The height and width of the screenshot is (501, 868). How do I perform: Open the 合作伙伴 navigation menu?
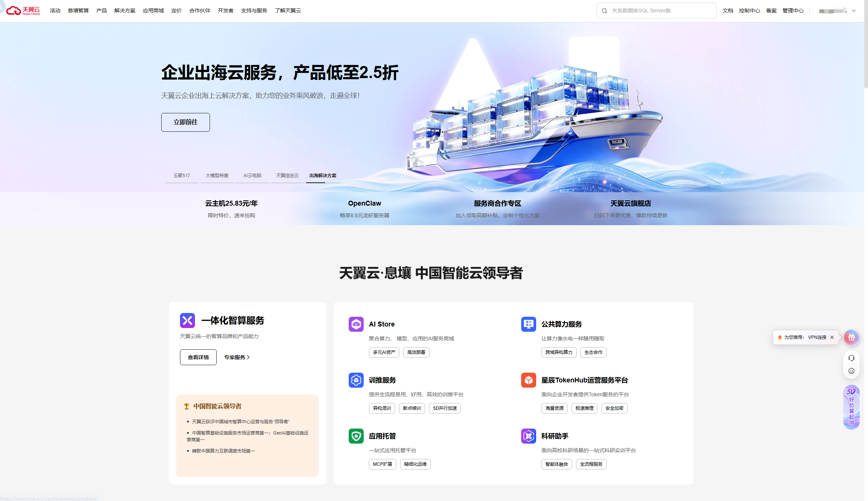[x=200, y=11]
